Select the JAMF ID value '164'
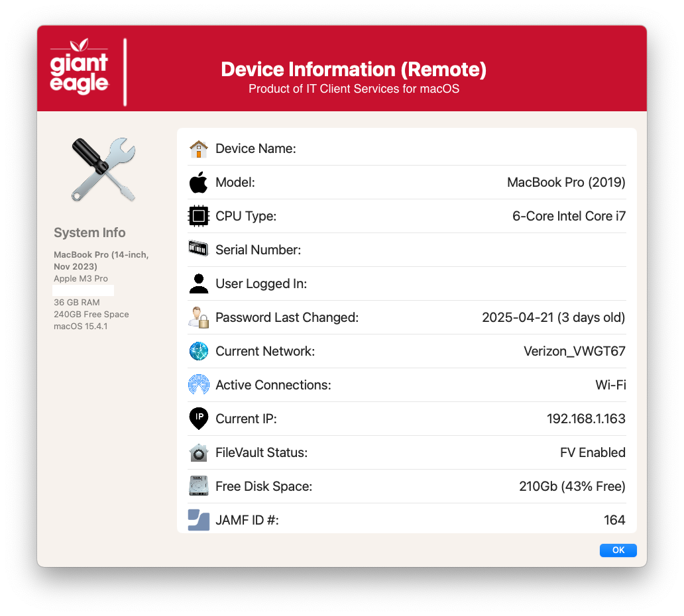Screen dimensions: 684x616 [x=614, y=520]
